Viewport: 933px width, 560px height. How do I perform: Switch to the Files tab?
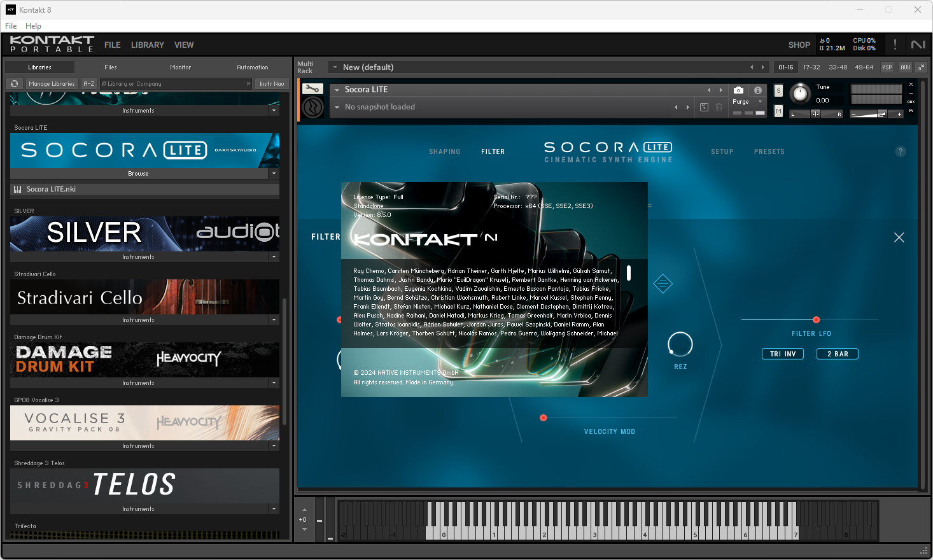point(111,67)
